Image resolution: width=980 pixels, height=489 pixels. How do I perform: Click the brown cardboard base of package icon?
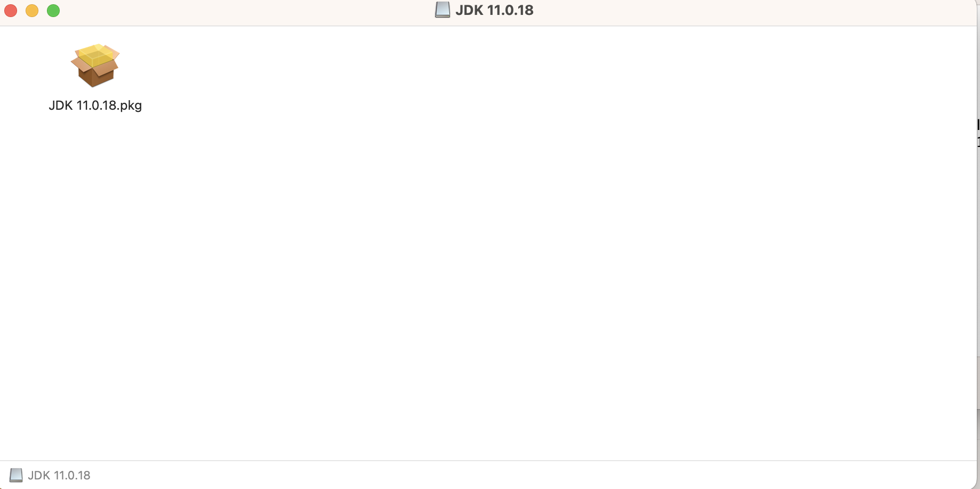(x=96, y=77)
